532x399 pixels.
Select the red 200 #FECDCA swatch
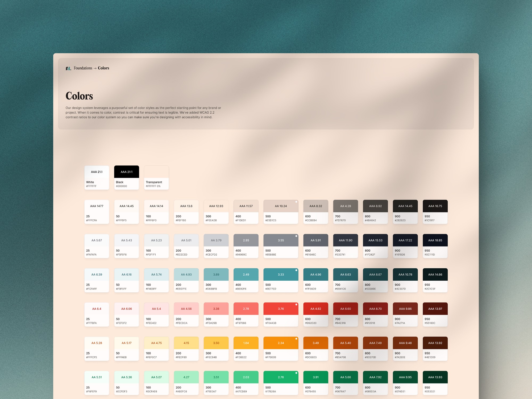tap(186, 314)
